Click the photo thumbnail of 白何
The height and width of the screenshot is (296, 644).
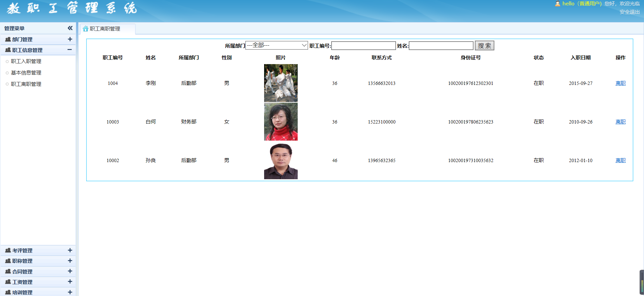(281, 122)
